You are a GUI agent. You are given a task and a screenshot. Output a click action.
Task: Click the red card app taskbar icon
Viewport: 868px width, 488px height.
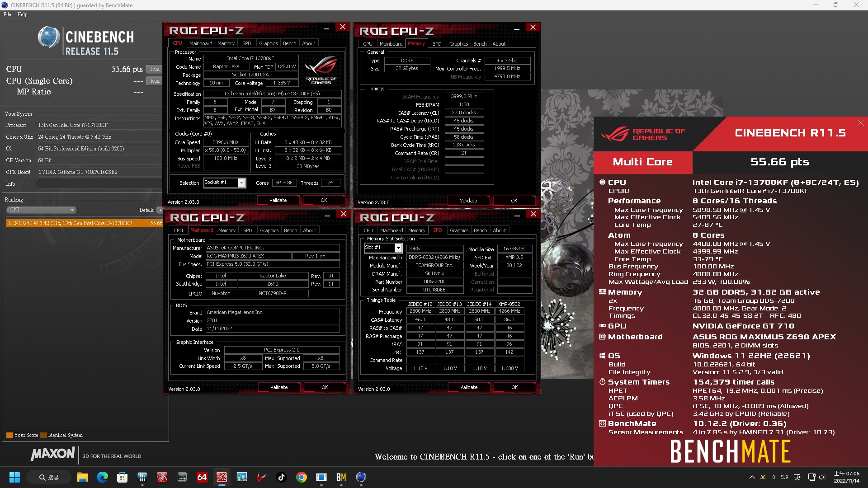point(162,477)
